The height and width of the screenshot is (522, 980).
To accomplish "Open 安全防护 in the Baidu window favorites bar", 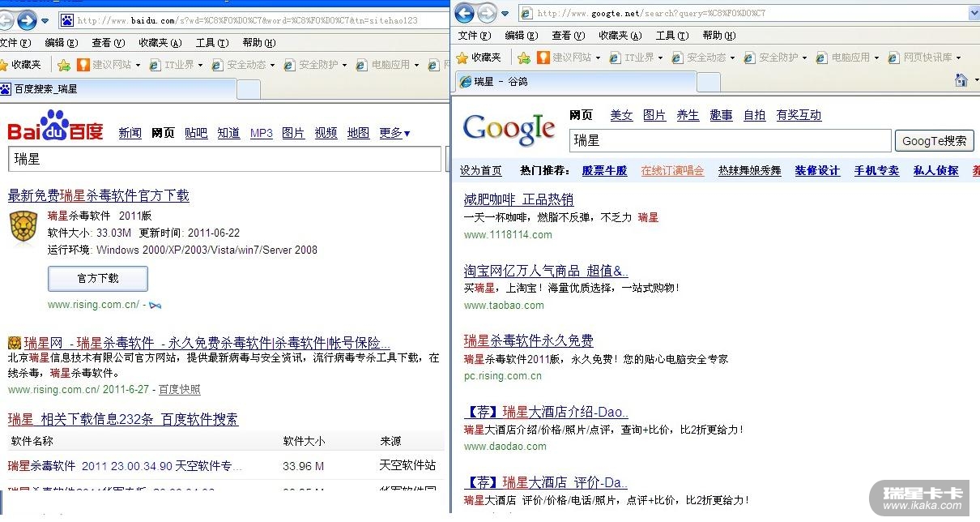I will point(316,65).
